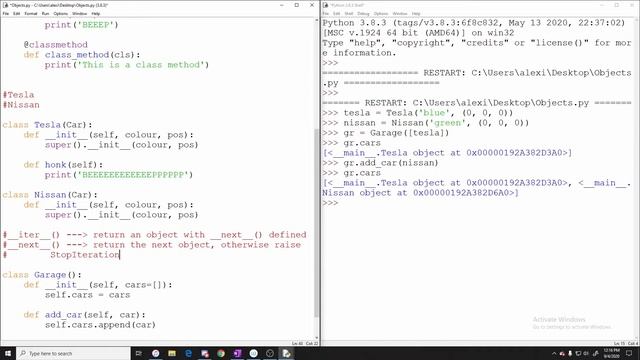Open the Windows Start menu
The image size is (640, 360).
8,353
